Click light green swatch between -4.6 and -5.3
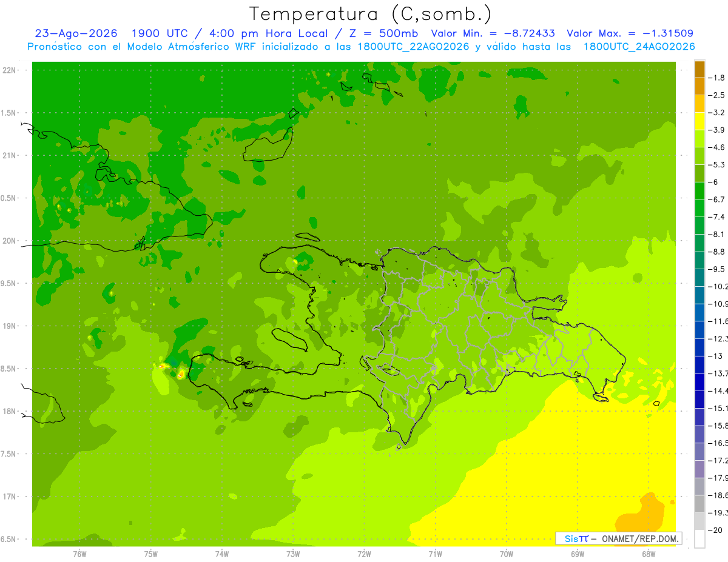The width and height of the screenshot is (728, 562). [699, 156]
